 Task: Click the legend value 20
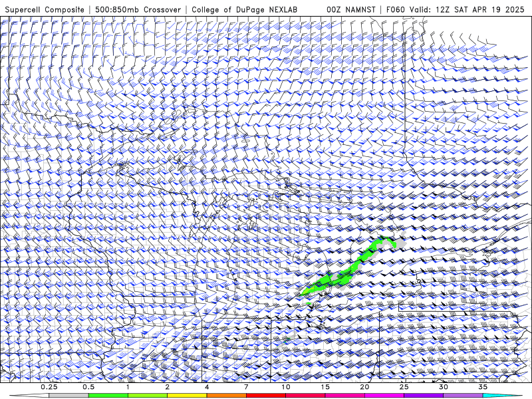[364, 387]
